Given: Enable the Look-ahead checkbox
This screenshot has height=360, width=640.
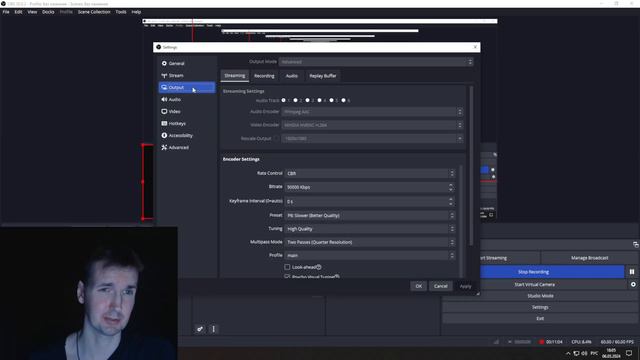Looking at the screenshot, I should pyautogui.click(x=287, y=267).
